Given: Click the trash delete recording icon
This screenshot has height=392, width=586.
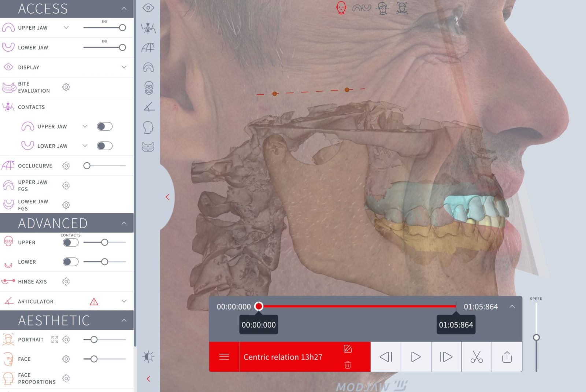Looking at the screenshot, I should click(x=348, y=365).
